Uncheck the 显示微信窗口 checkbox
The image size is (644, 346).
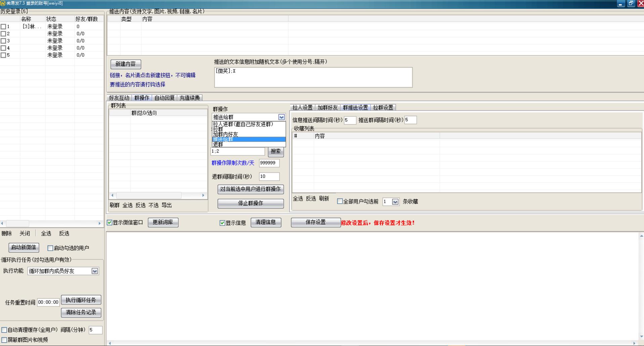tap(109, 223)
